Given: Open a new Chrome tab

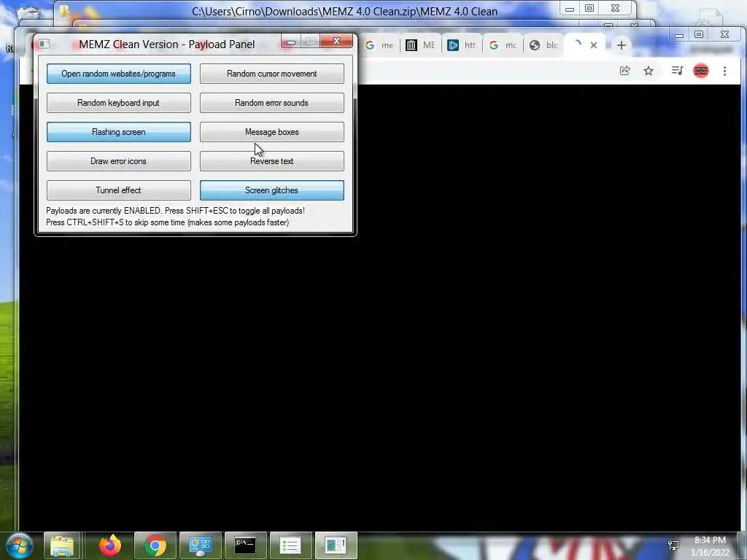Looking at the screenshot, I should (622, 45).
